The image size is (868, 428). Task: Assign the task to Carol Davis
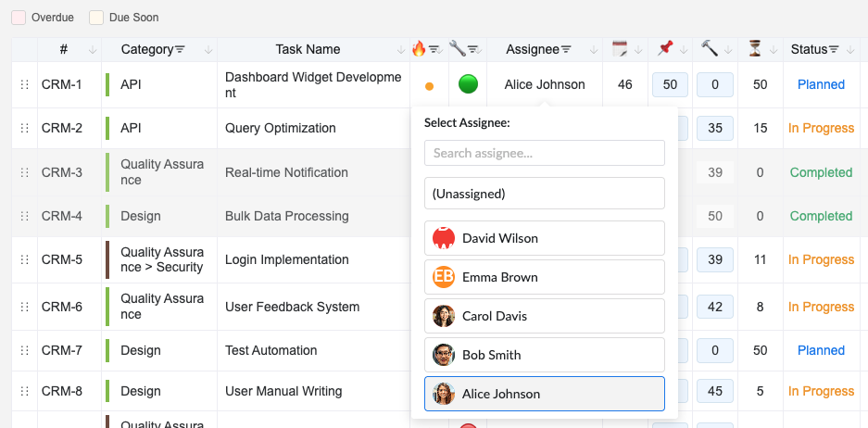pyautogui.click(x=544, y=316)
